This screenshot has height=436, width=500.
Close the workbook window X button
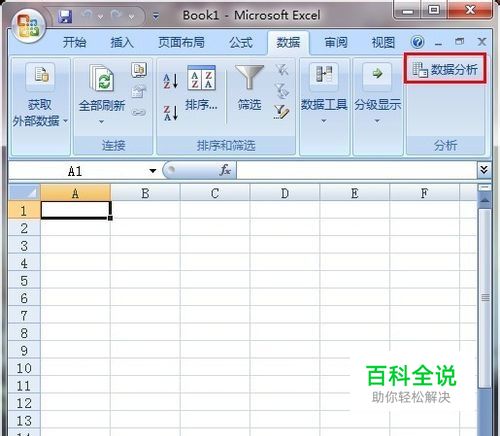(x=482, y=41)
